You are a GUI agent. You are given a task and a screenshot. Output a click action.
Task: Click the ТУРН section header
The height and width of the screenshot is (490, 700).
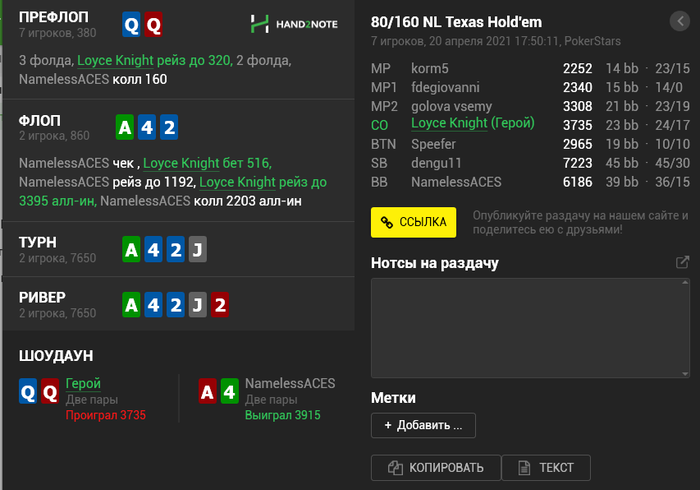point(38,242)
